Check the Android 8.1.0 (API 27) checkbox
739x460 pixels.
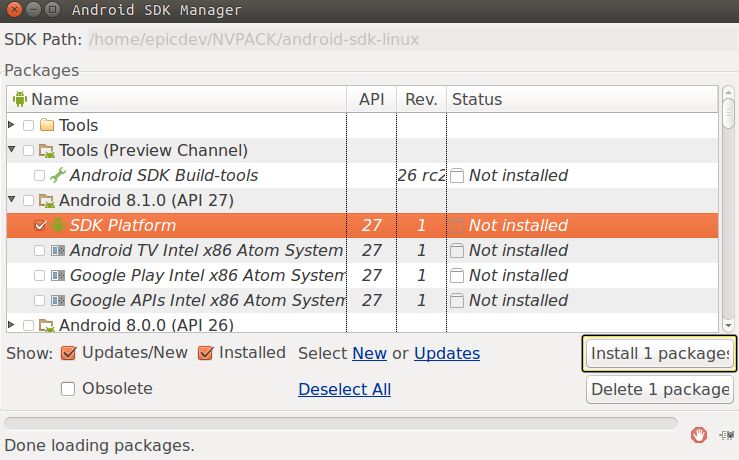pos(28,200)
